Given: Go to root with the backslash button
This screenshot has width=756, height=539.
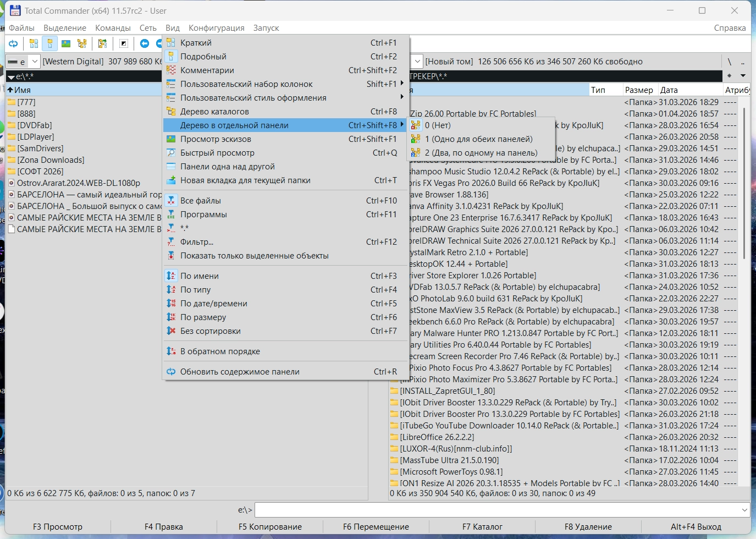Looking at the screenshot, I should pos(730,62).
